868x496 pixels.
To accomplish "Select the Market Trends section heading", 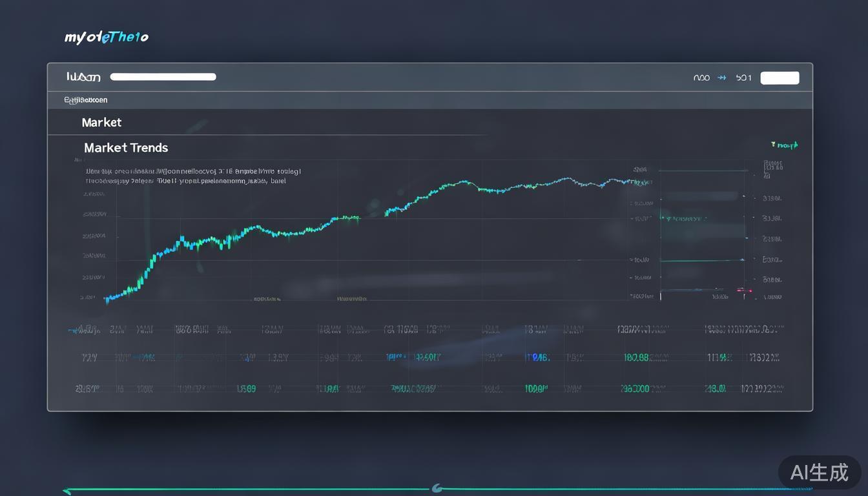I will [126, 148].
